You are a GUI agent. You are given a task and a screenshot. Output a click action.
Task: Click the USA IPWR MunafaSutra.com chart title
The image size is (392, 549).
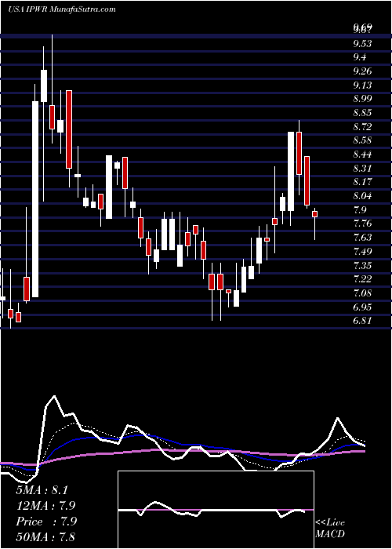pos(62,9)
